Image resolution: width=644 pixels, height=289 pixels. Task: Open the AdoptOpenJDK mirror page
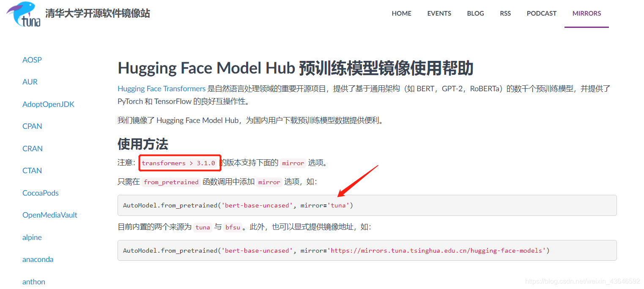click(48, 104)
